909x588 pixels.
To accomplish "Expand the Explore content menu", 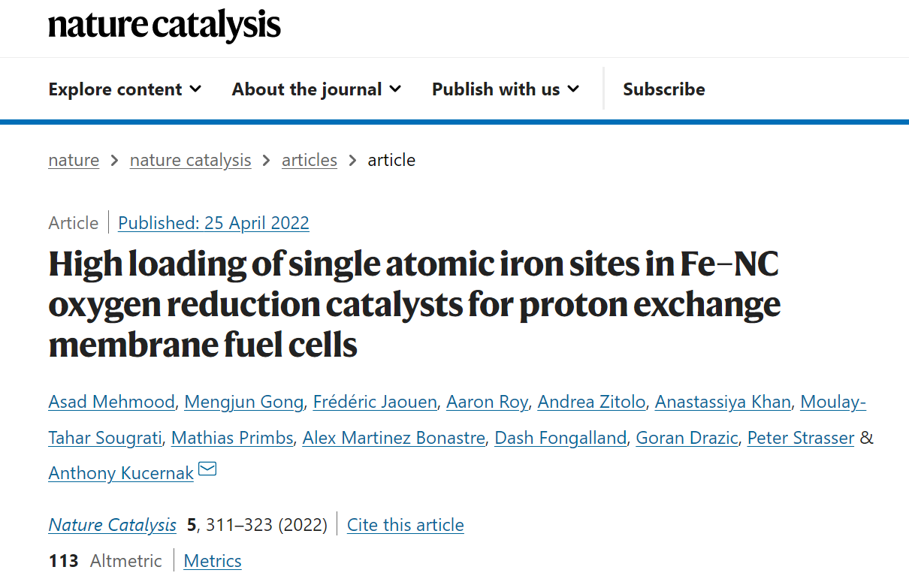I will 125,89.
